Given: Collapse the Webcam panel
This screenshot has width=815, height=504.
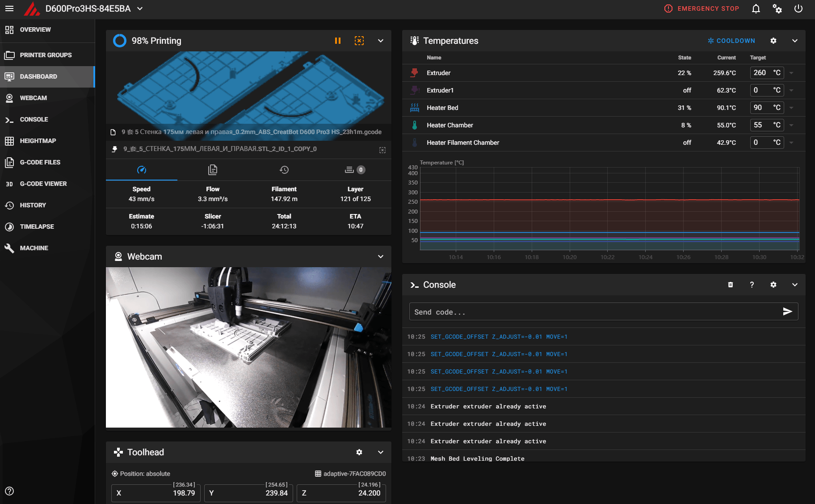Looking at the screenshot, I should [x=381, y=256].
